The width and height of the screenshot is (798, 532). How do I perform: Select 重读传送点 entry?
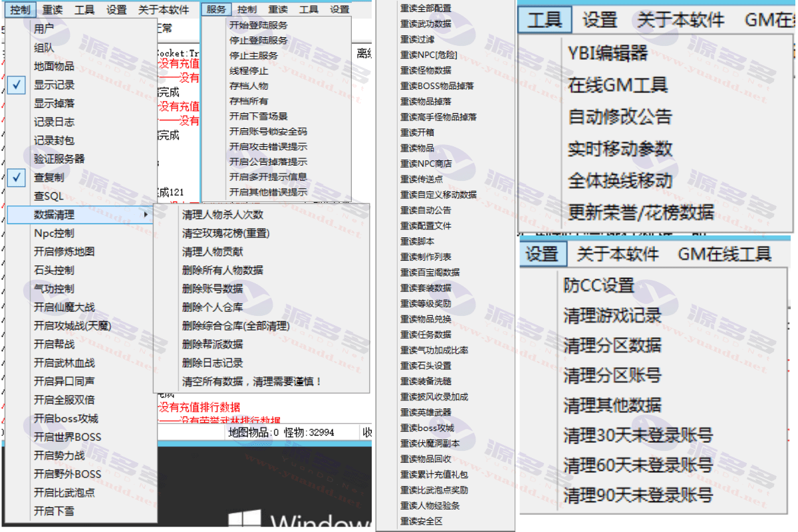pos(422,180)
